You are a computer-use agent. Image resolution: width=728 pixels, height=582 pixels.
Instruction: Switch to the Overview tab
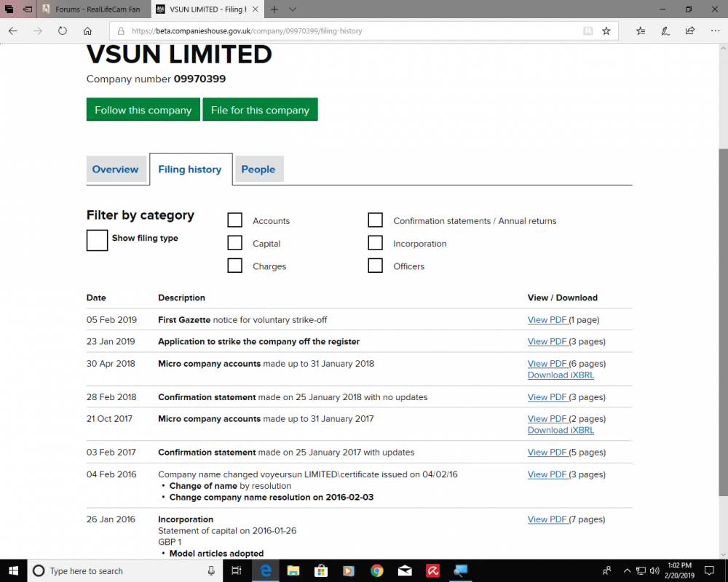(116, 169)
